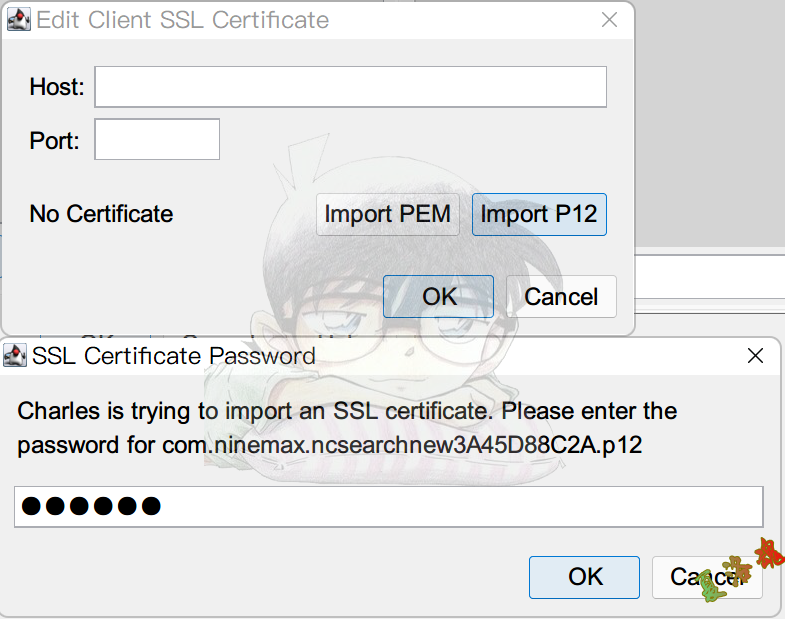Screen dimensions: 785x619
Task: Click Charles icon in Edit Client SSL Certificate title
Action: click(19, 19)
